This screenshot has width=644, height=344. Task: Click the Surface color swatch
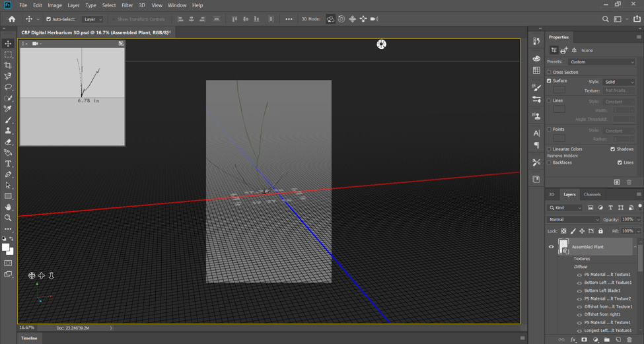(559, 89)
